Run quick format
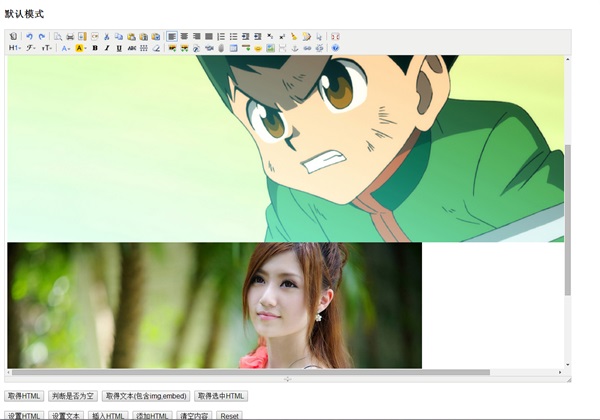600x420 pixels. [x=307, y=36]
